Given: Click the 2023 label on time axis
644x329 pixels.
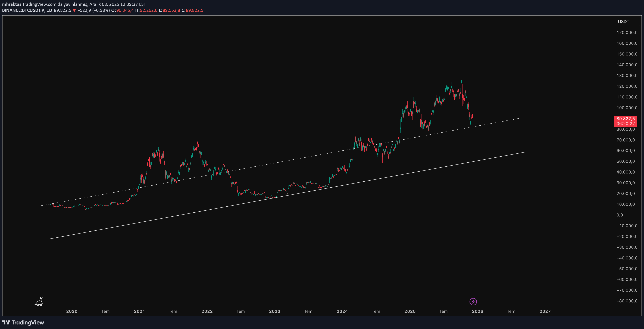Looking at the screenshot, I should click(274, 311).
